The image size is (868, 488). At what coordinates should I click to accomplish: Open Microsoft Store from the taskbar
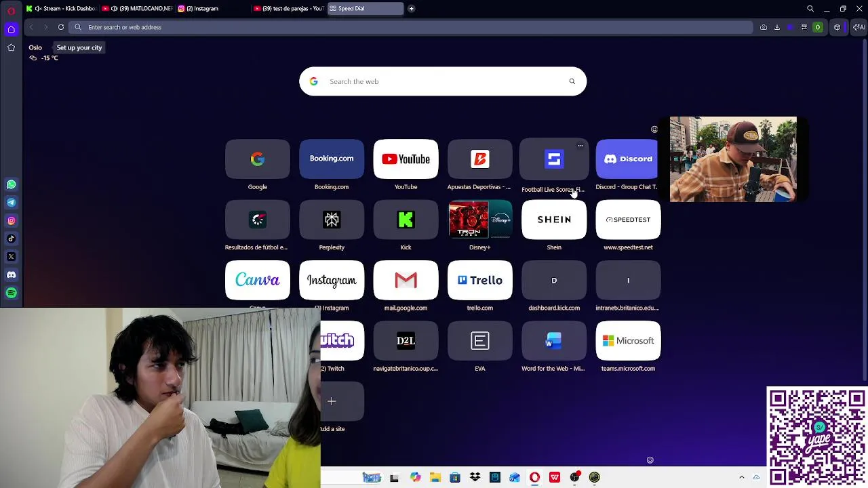pos(455,477)
